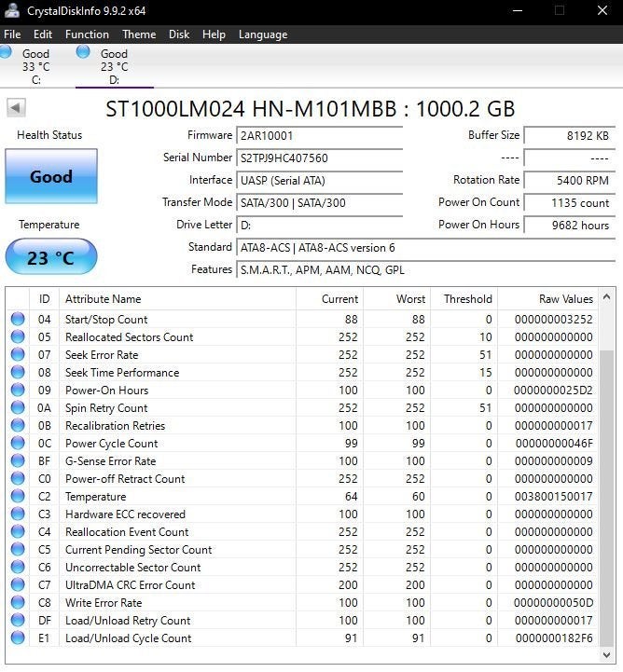Click the ID column header
This screenshot has height=672, width=623.
point(44,298)
